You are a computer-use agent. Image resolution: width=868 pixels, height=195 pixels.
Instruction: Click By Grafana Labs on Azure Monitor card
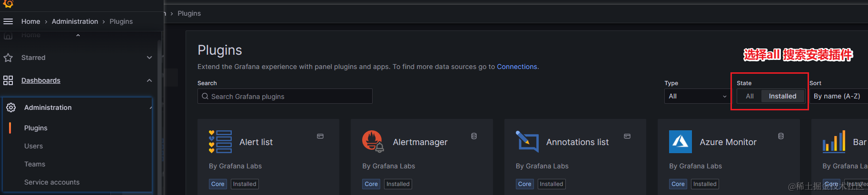pyautogui.click(x=695, y=166)
